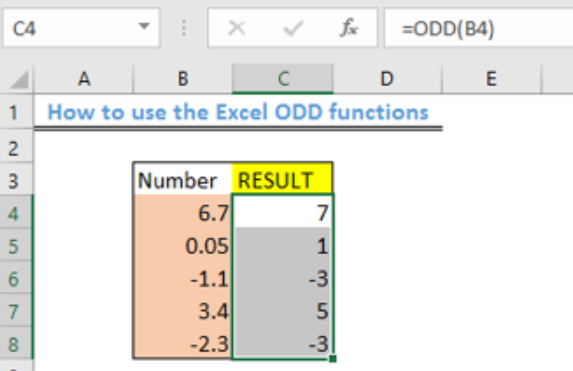This screenshot has height=371, width=573.
Task: Select the row 1 header
Action: coord(16,112)
